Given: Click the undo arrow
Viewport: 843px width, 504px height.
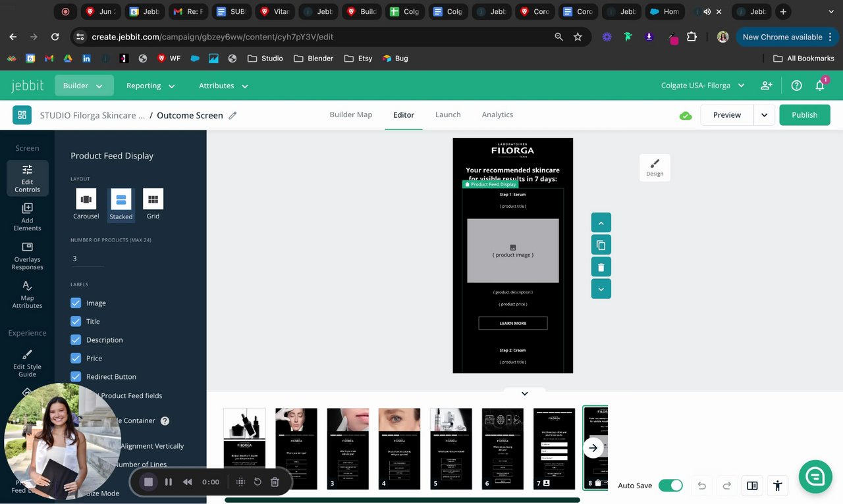Looking at the screenshot, I should coord(702,486).
